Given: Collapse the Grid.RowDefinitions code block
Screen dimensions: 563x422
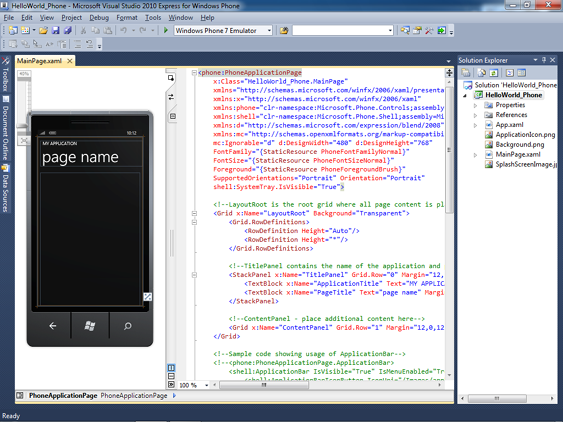Looking at the screenshot, I should pyautogui.click(x=194, y=222).
